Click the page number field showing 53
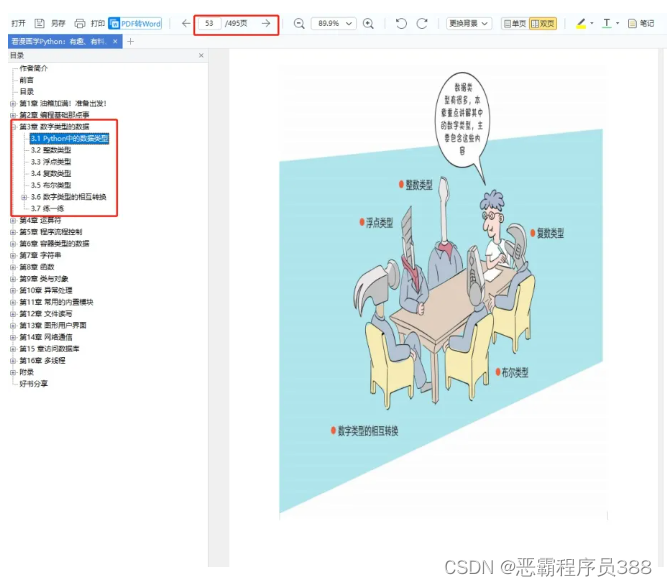Image resolution: width=667 pixels, height=586 pixels. pos(209,23)
